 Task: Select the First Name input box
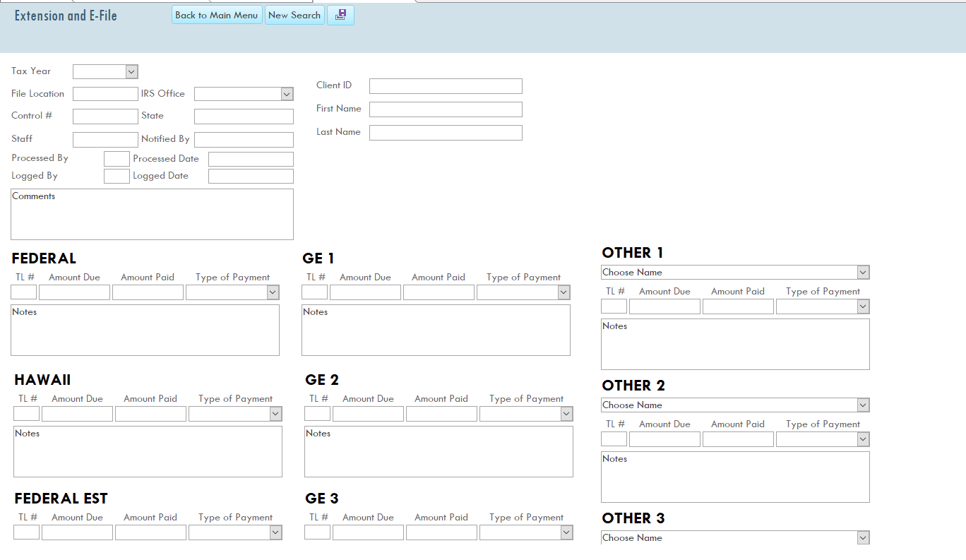(446, 109)
